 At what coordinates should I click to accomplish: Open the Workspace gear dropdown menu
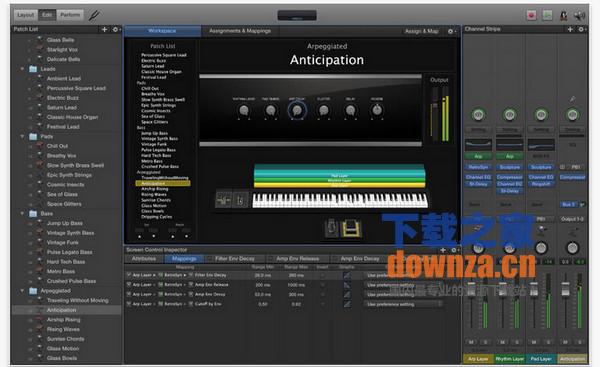tap(452, 31)
